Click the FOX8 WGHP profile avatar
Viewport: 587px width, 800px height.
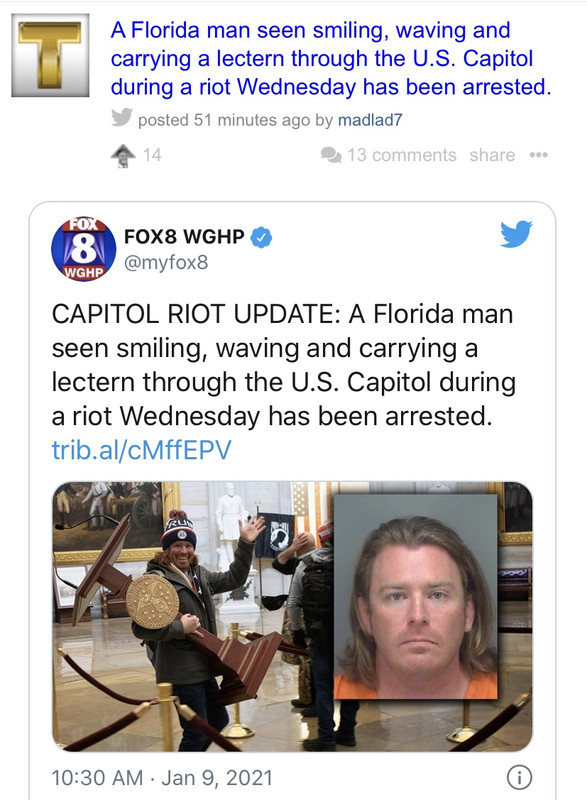coord(84,249)
